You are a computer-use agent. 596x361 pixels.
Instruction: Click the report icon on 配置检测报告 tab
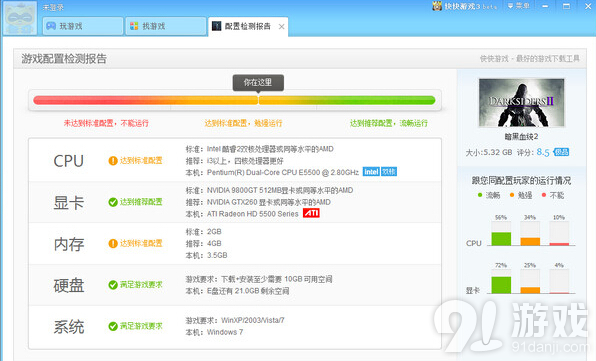(x=217, y=26)
